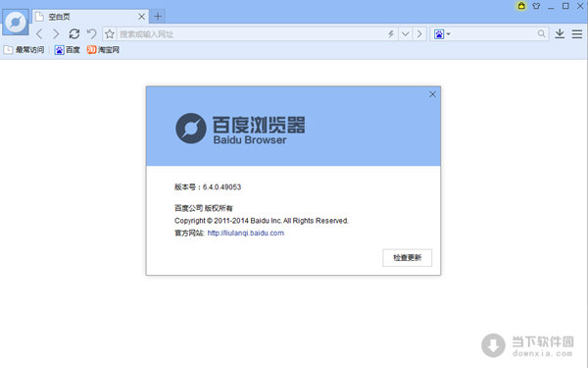Open the hamburger main menu

(577, 34)
